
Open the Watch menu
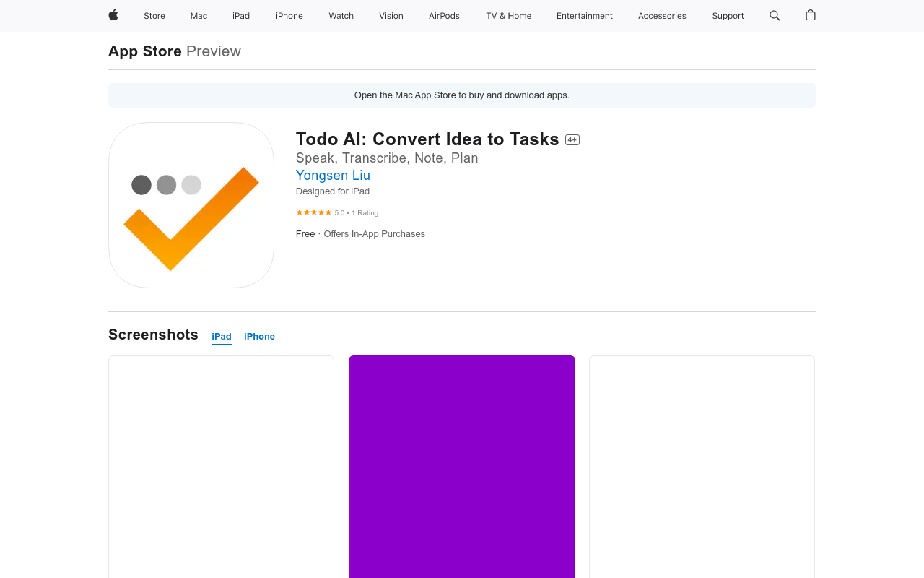point(341,16)
